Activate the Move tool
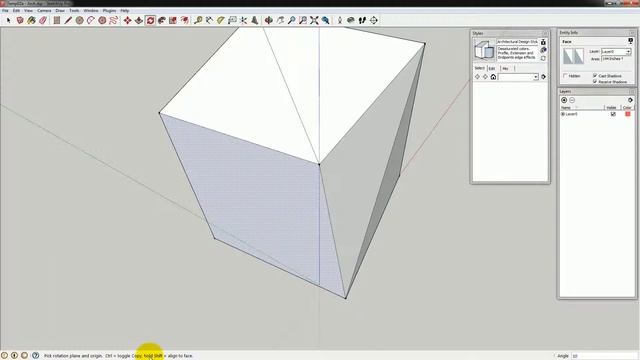This screenshot has height=360, width=640. (x=127, y=20)
